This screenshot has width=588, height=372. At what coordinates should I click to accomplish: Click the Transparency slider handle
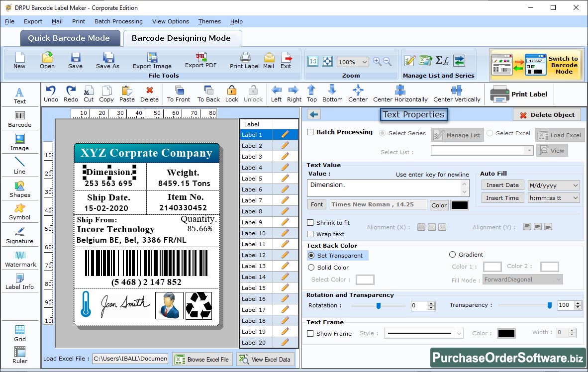click(549, 305)
